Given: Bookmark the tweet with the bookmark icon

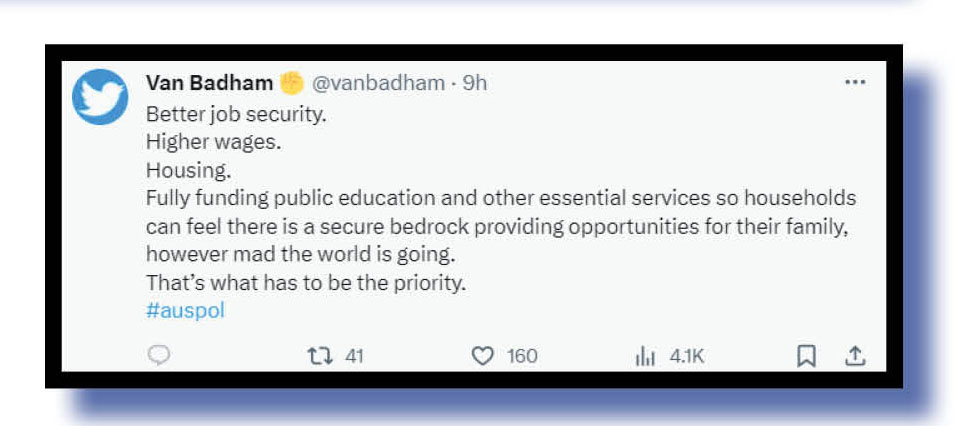Looking at the screenshot, I should tap(808, 355).
